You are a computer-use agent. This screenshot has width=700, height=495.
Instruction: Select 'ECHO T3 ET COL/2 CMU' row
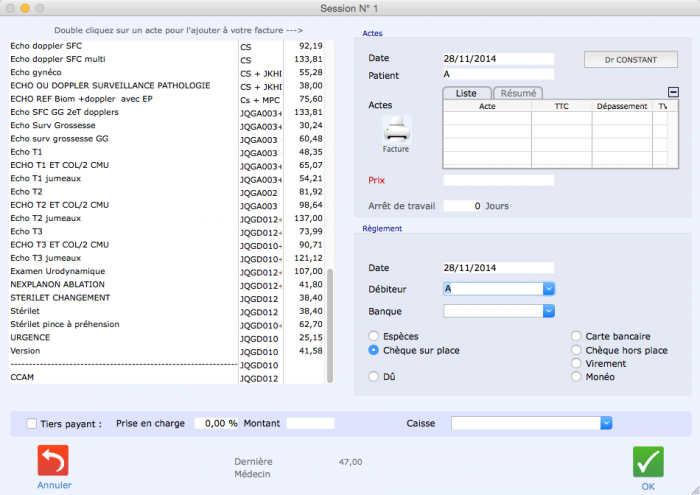pyautogui.click(x=166, y=245)
